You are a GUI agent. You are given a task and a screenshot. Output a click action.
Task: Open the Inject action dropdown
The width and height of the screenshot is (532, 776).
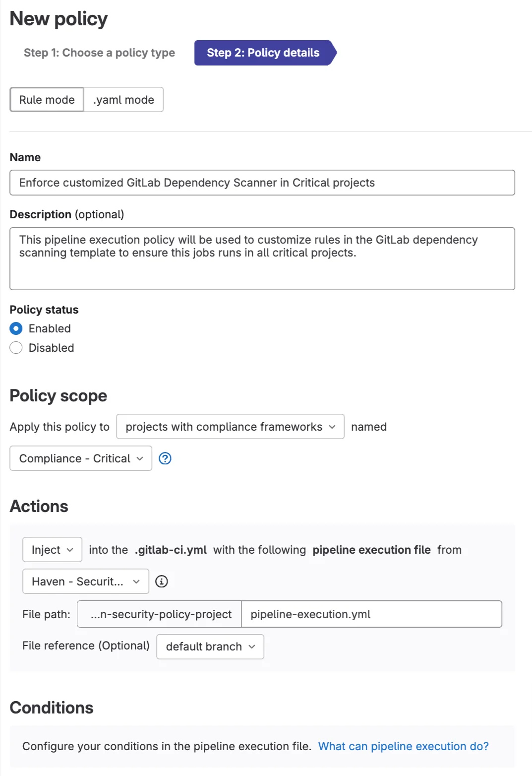click(x=52, y=550)
